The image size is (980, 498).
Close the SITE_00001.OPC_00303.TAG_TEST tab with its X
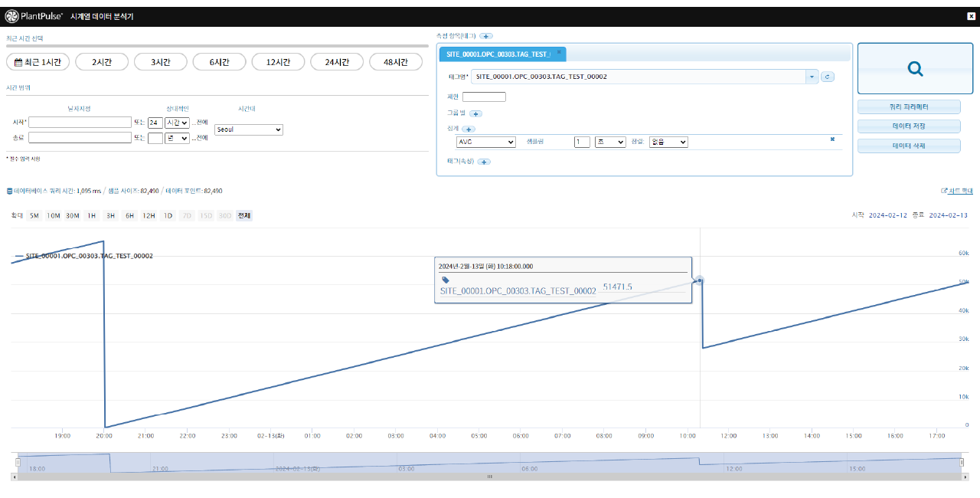pyautogui.click(x=559, y=52)
